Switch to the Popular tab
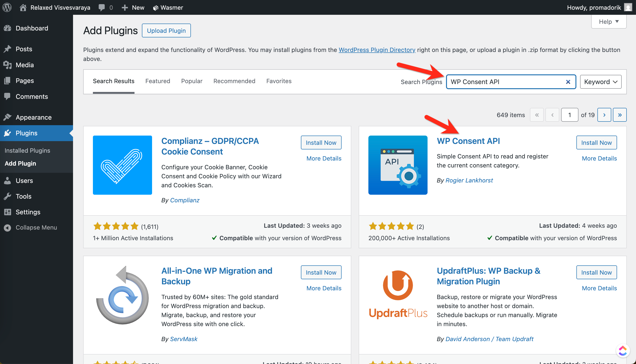Image resolution: width=636 pixels, height=364 pixels. click(192, 81)
